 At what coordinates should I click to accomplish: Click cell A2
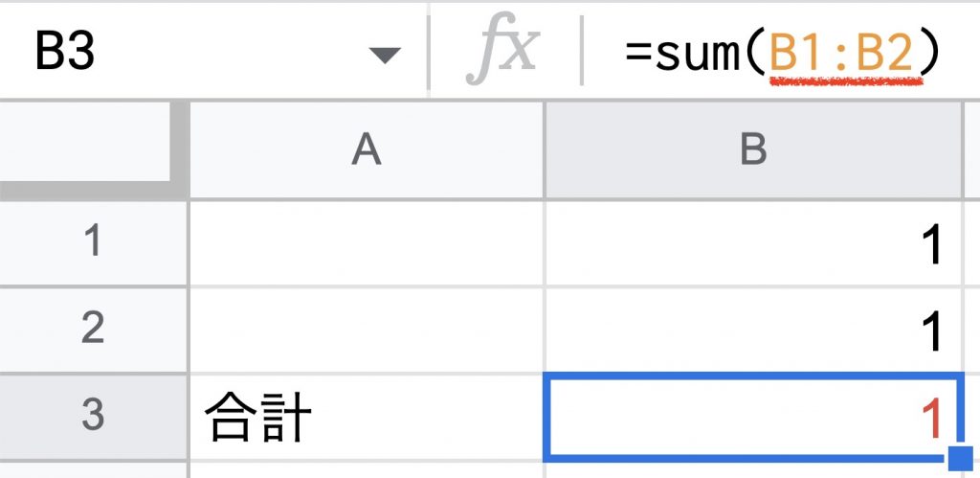click(x=367, y=328)
